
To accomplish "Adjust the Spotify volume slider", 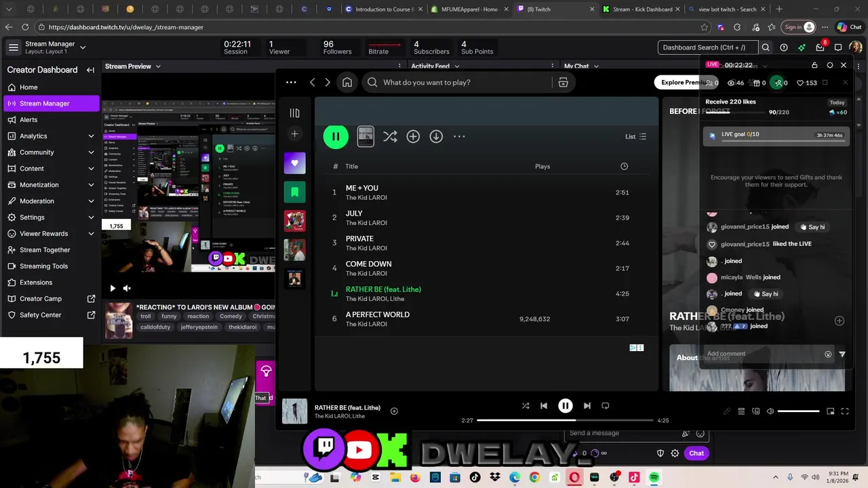I will click(x=799, y=411).
